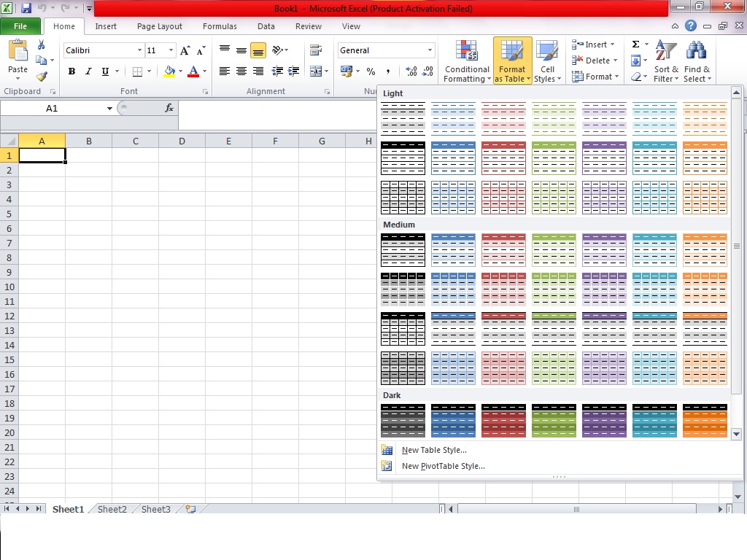Click the Paste clipboard icon
747x560 pixels.
pos(18,51)
